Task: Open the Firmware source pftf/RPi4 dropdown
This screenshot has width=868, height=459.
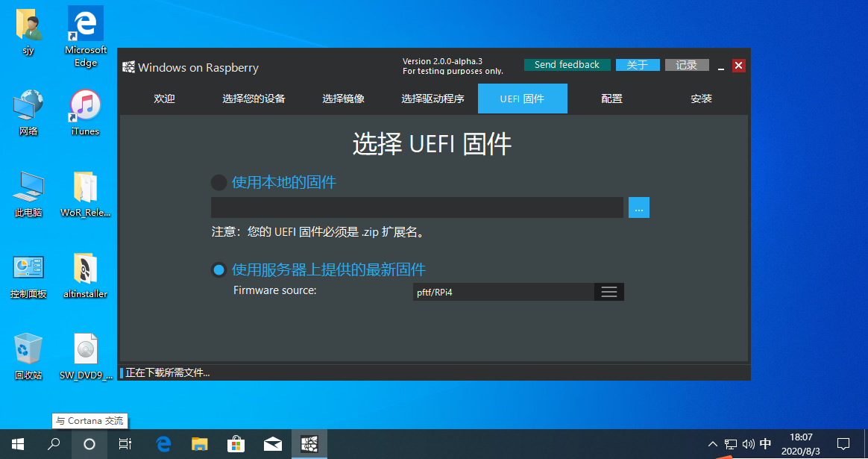Action: tap(519, 292)
